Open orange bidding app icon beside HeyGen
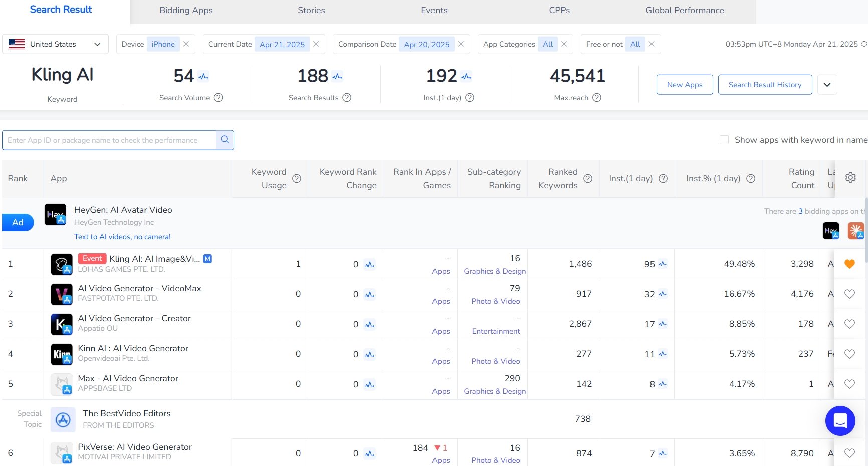 click(856, 230)
